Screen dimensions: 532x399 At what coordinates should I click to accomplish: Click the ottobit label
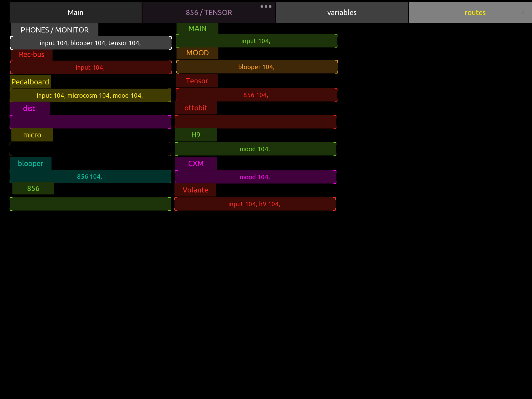click(x=196, y=108)
